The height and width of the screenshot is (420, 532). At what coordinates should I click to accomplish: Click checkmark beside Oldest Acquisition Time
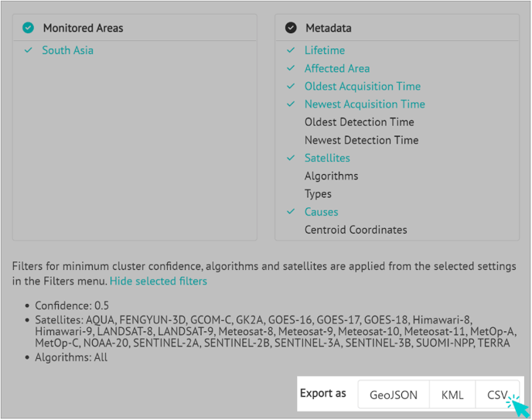click(x=291, y=86)
